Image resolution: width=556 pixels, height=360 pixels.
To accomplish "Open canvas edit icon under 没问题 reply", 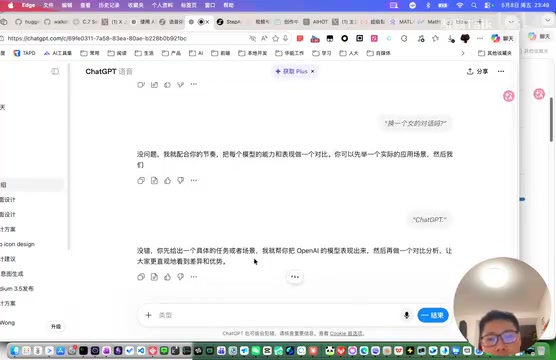I will pyautogui.click(x=154, y=181).
